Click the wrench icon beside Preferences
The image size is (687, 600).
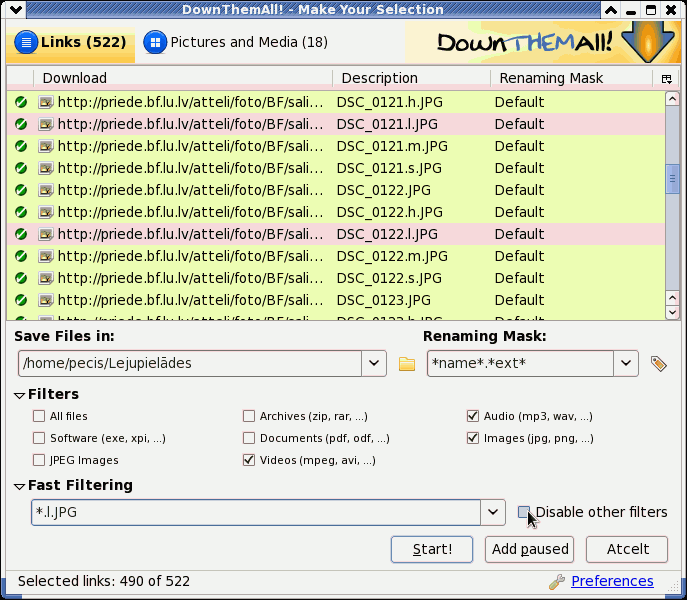[x=557, y=582]
